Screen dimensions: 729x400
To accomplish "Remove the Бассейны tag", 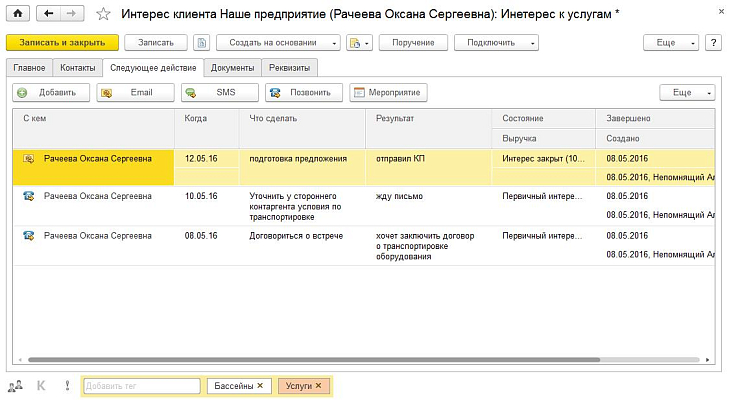I will coord(260,385).
